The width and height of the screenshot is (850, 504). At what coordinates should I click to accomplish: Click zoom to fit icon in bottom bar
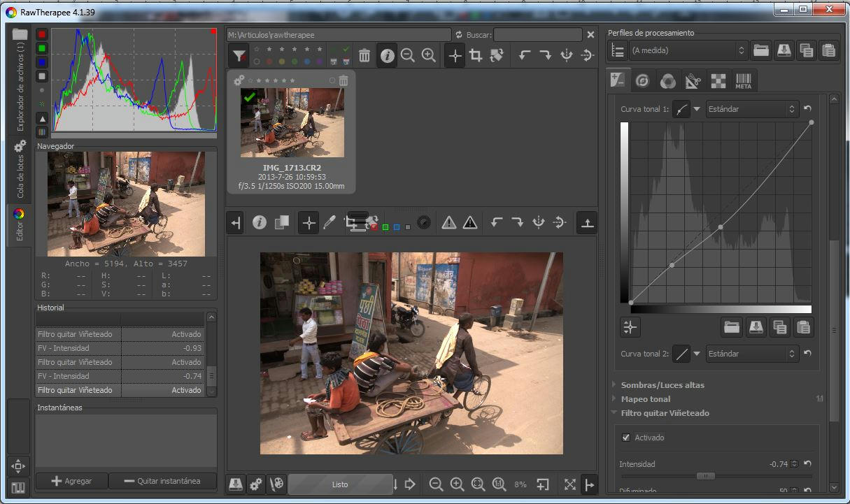478,484
